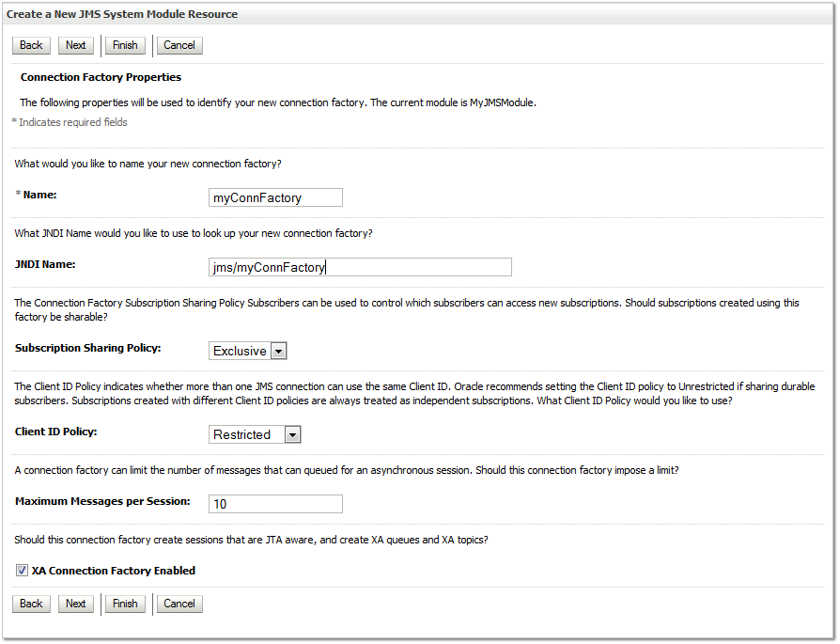The width and height of the screenshot is (840, 644).
Task: Click the dropdown arrow next to Exclusive
Action: coord(278,351)
